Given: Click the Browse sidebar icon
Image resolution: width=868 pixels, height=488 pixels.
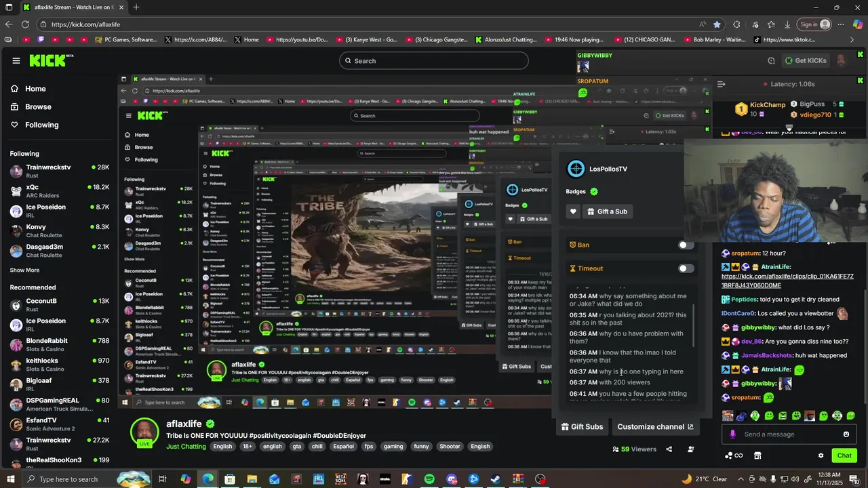Looking at the screenshot, I should [15, 106].
